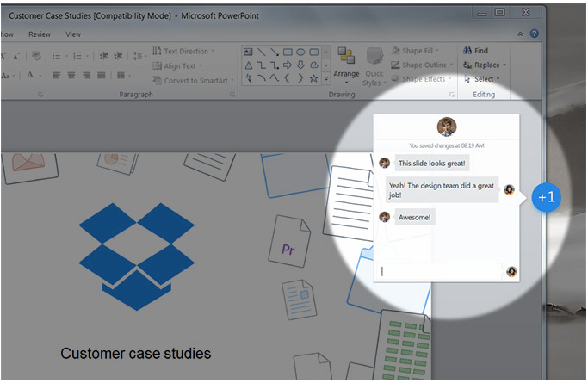The image size is (588, 383).
Task: Select the Left Brace shape
Action: 288,78
